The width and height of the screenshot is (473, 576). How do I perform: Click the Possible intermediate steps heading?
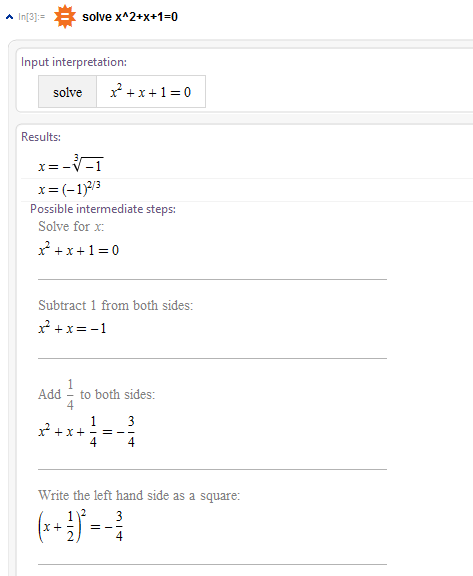(103, 209)
